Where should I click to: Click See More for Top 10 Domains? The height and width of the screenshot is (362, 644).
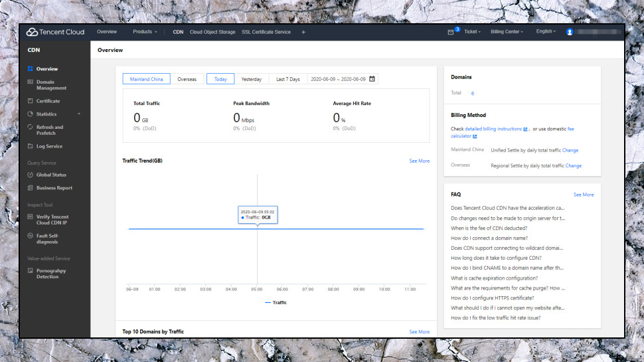(420, 332)
